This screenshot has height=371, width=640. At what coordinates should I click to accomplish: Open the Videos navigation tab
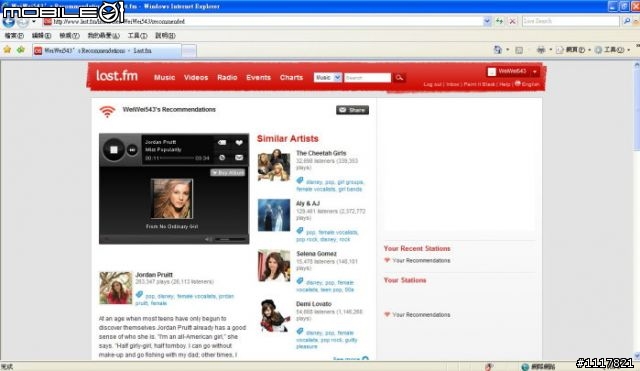point(196,77)
